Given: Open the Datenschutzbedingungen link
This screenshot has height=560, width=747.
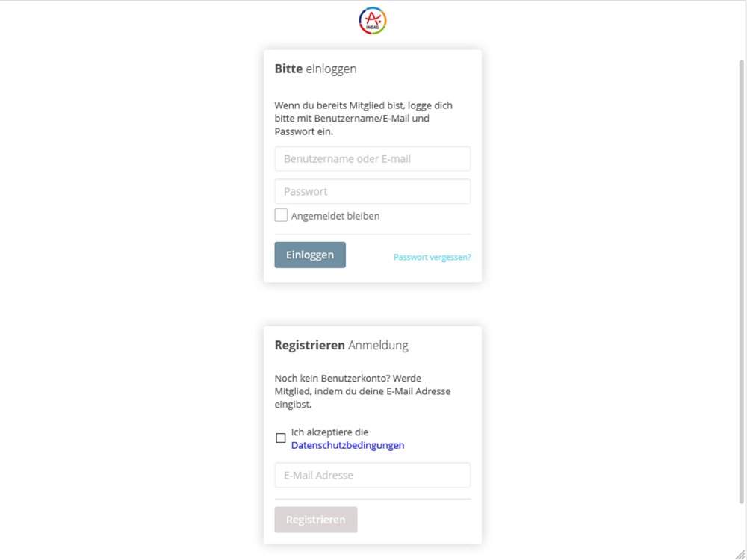Looking at the screenshot, I should [348, 445].
